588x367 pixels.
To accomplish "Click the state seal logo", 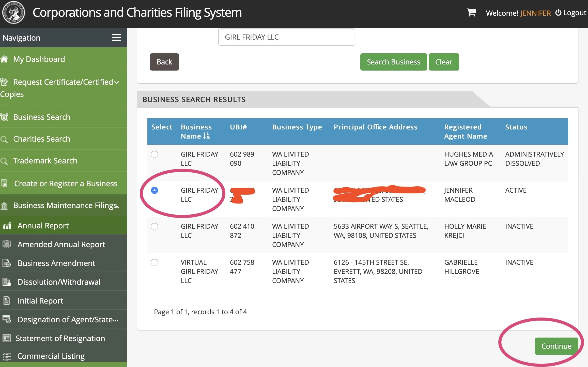I will click(x=13, y=12).
